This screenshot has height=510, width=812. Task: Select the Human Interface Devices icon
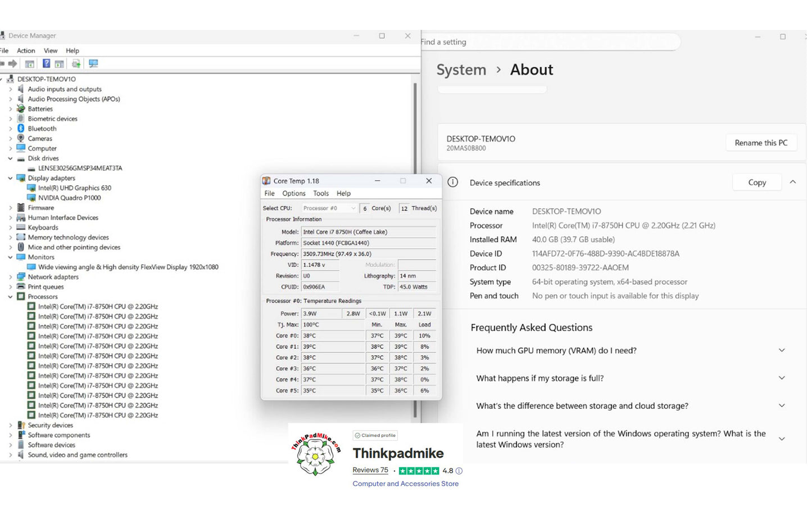click(21, 218)
